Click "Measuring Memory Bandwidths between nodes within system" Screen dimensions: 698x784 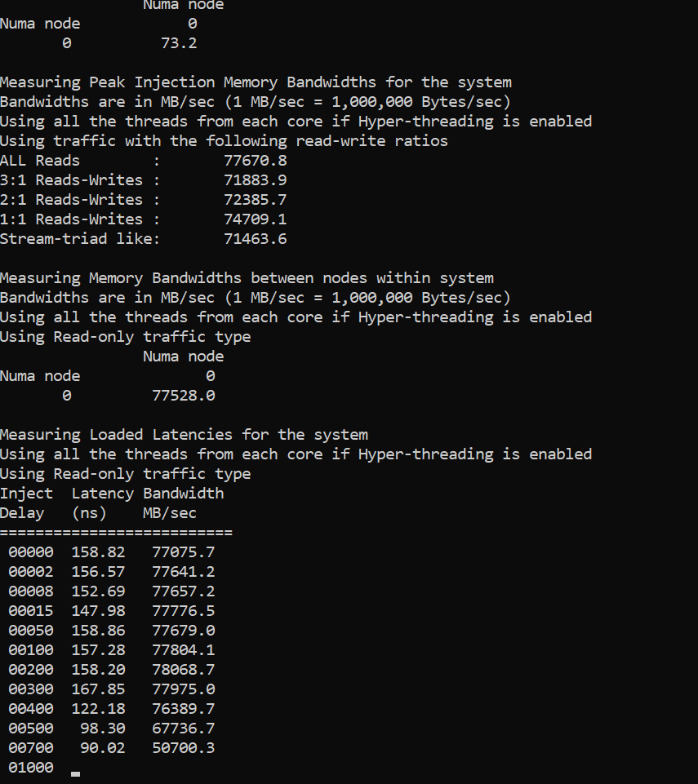[x=247, y=278]
